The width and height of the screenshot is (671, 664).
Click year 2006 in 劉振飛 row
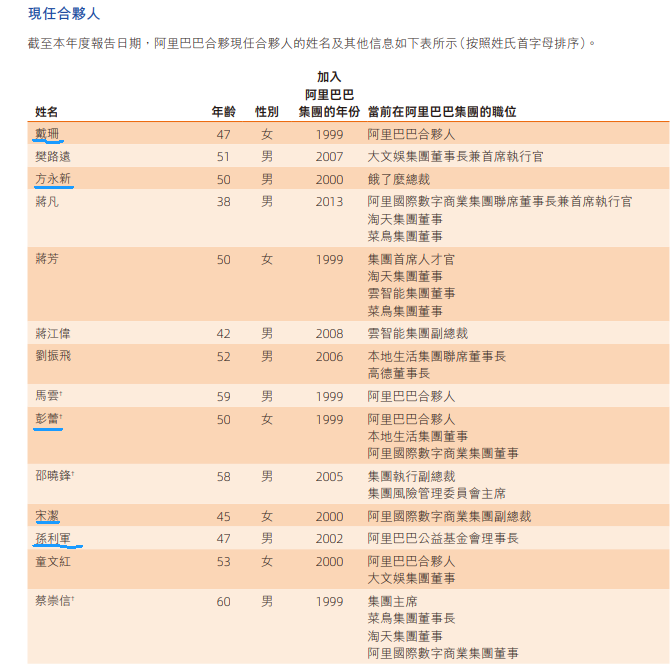[x=330, y=357]
